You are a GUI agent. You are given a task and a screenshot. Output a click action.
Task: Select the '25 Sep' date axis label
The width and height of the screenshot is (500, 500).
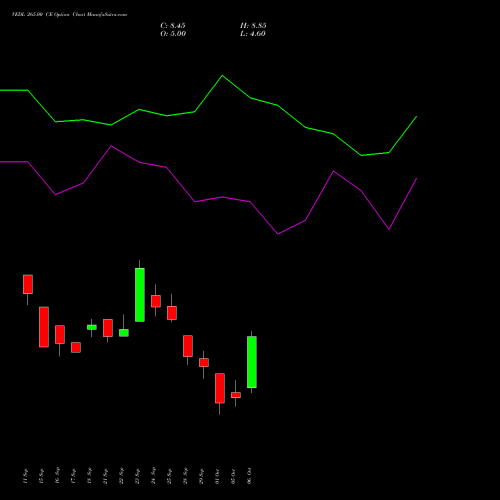(169, 476)
